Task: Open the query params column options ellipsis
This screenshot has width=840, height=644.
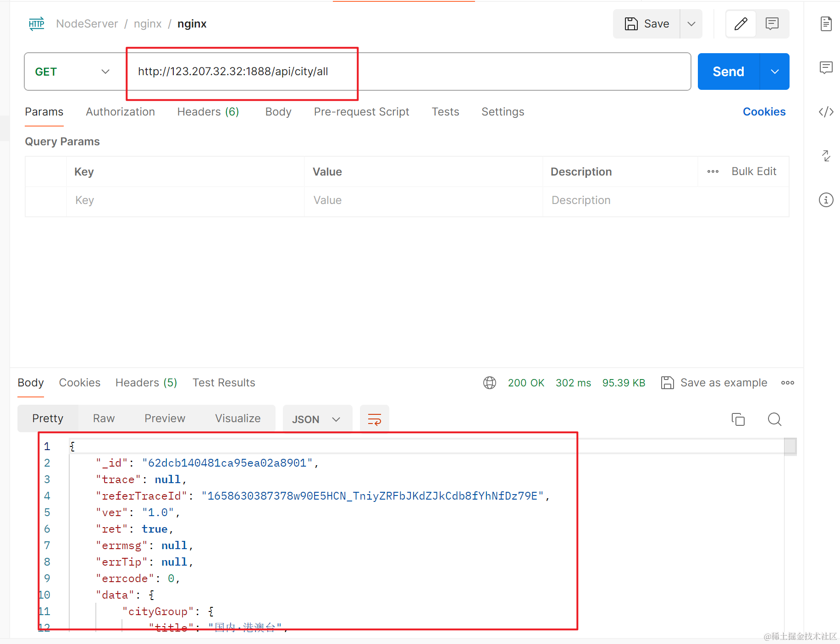Action: coord(713,171)
